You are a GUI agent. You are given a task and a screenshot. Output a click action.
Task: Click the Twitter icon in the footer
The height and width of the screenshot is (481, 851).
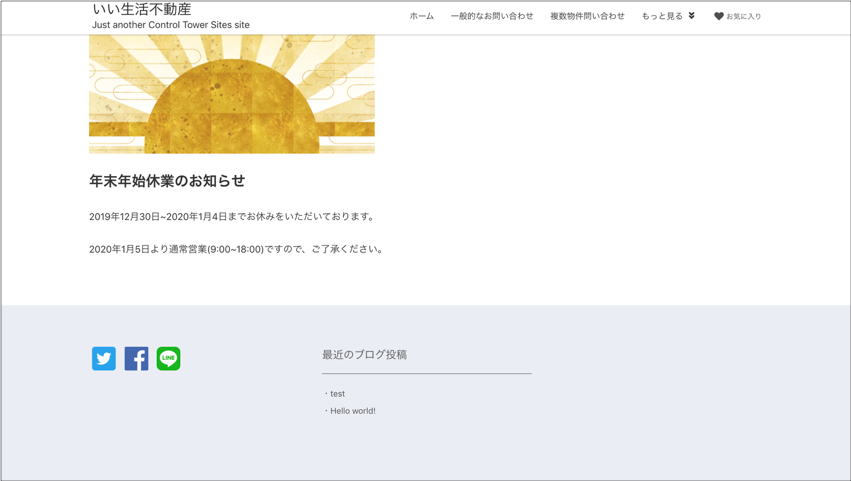click(104, 358)
